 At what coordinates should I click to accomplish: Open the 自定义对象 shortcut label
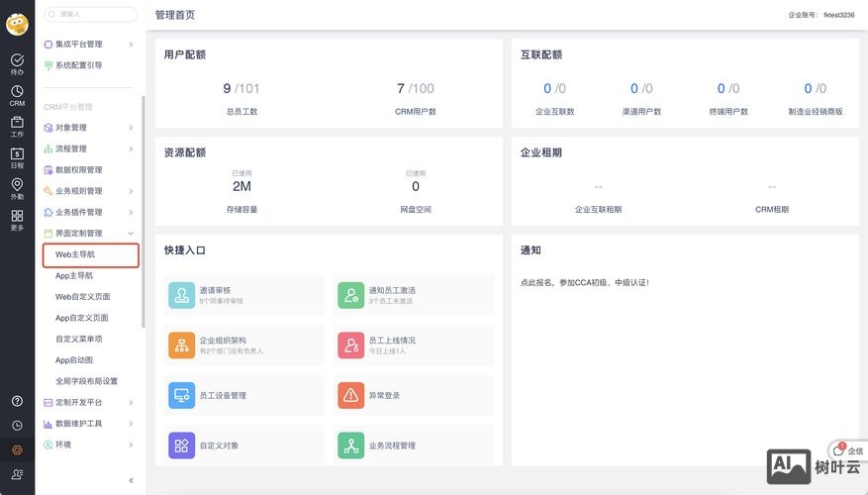219,445
